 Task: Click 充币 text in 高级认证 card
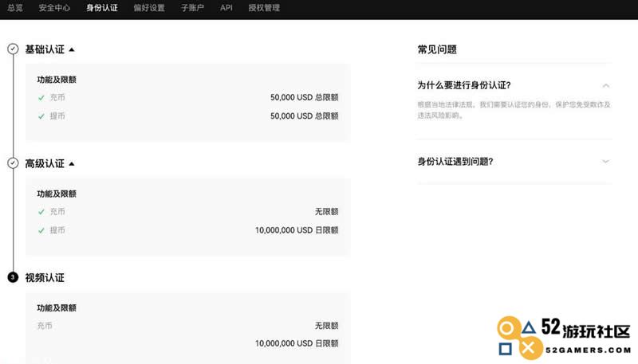pyautogui.click(x=57, y=212)
